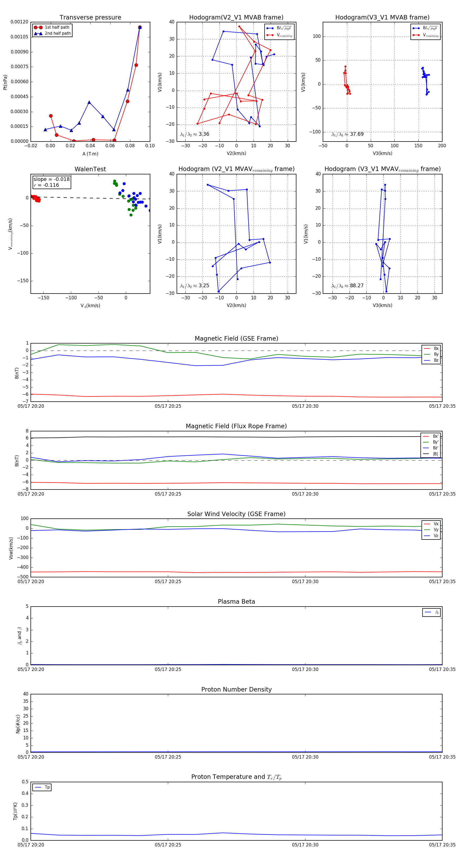Click the 'Plasma Beta' plot title
The image size is (473, 868).
pos(236,602)
